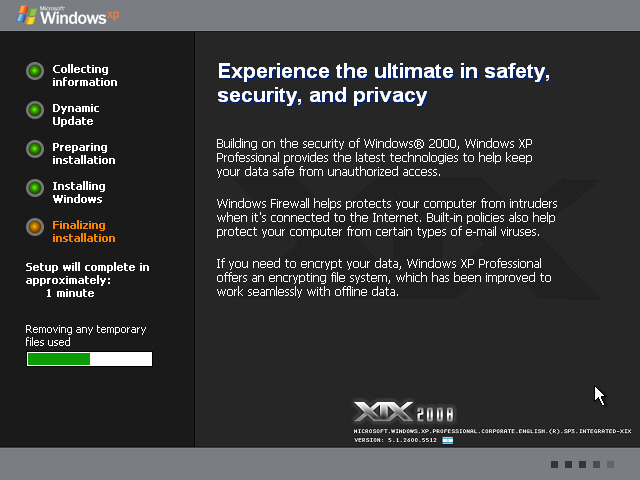Click the Installing Windows step text
Screen dimensions: 640x480
pos(78,192)
